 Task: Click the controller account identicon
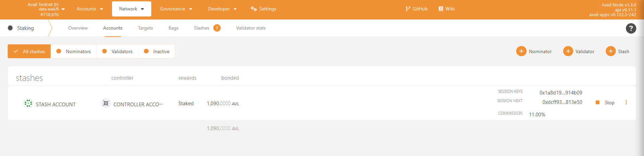click(106, 103)
